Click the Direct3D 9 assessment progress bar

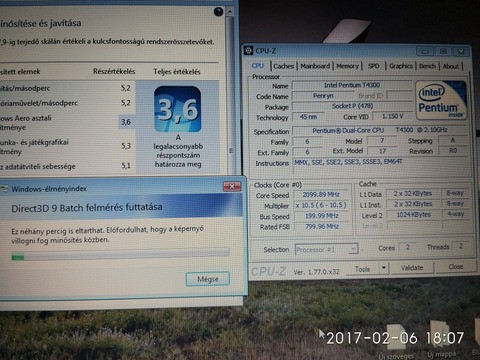(120, 254)
